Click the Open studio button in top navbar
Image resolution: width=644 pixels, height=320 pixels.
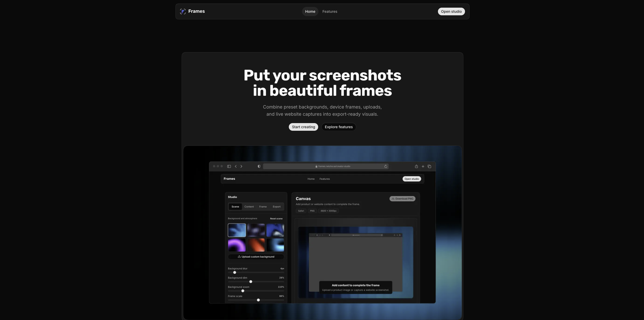coord(451,11)
